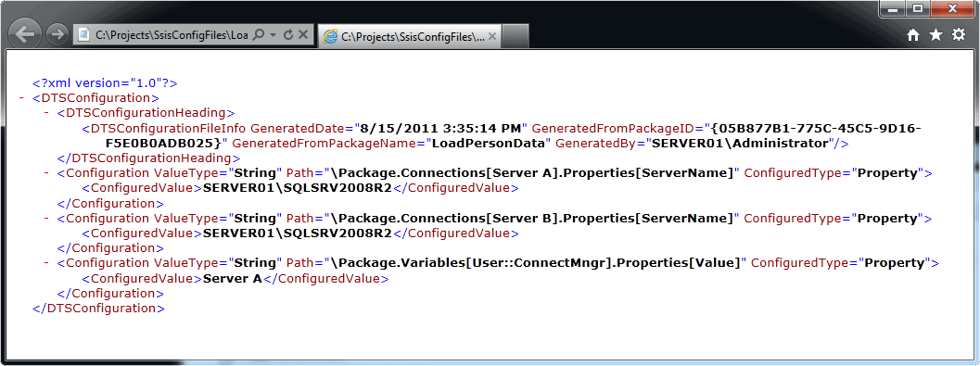
Task: Collapse the DTSConfiguration root node
Action: point(22,98)
